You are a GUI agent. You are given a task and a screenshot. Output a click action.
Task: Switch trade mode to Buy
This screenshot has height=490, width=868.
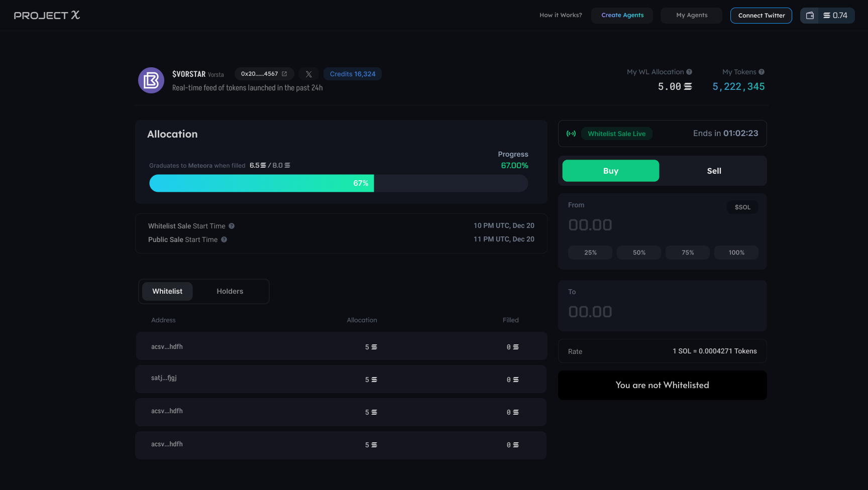point(610,171)
